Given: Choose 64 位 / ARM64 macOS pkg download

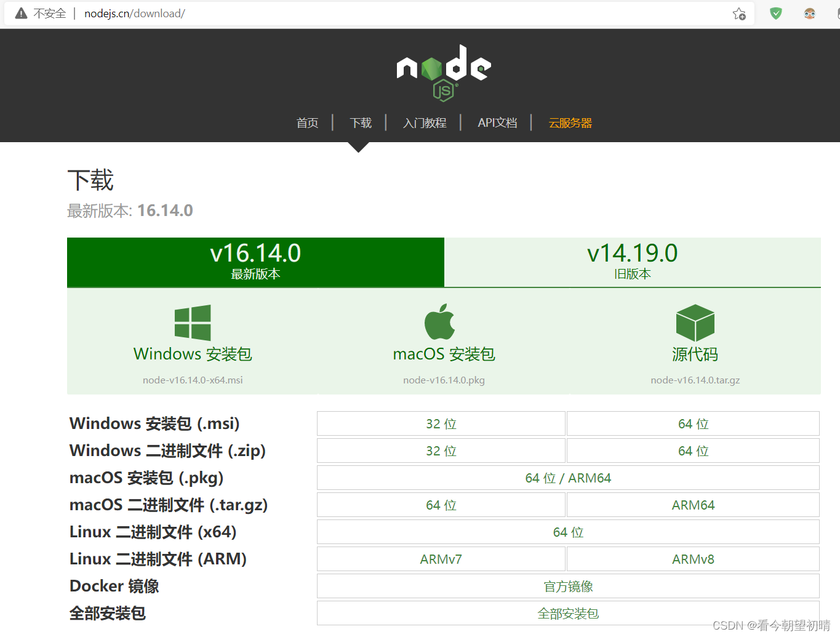Looking at the screenshot, I should tap(568, 478).
